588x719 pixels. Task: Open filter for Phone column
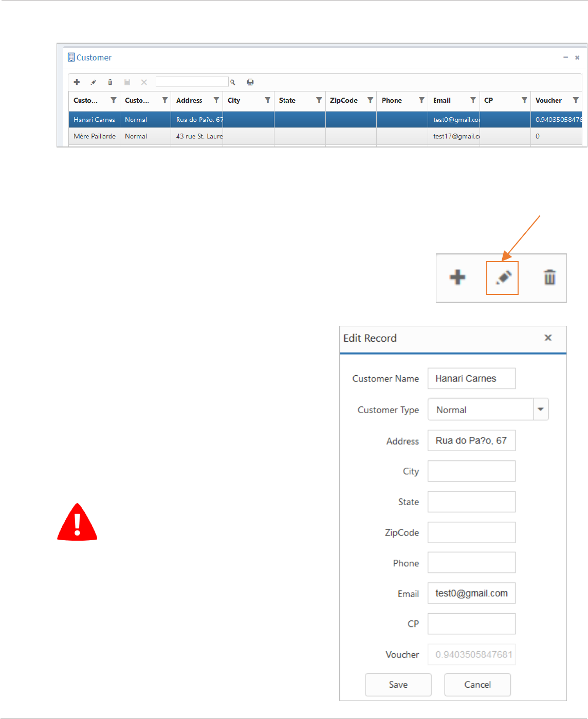[421, 100]
